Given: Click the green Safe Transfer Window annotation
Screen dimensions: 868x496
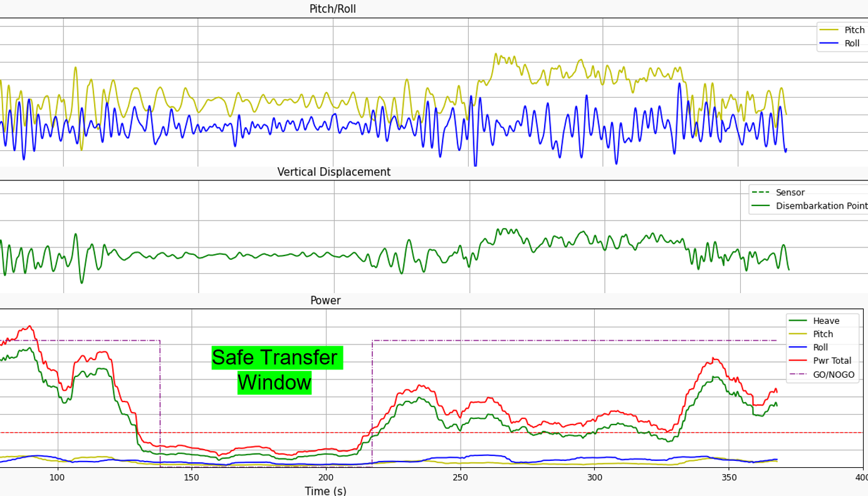Looking at the screenshot, I should 276,370.
